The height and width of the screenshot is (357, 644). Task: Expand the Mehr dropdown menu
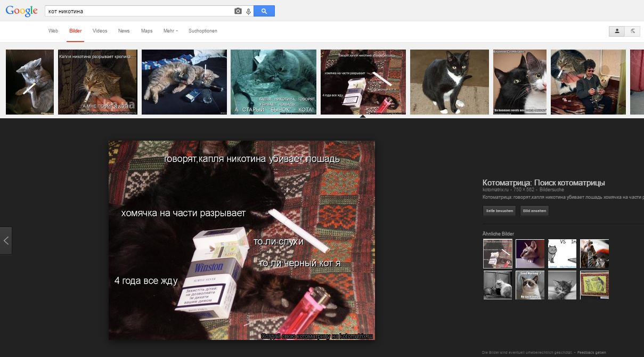point(170,31)
